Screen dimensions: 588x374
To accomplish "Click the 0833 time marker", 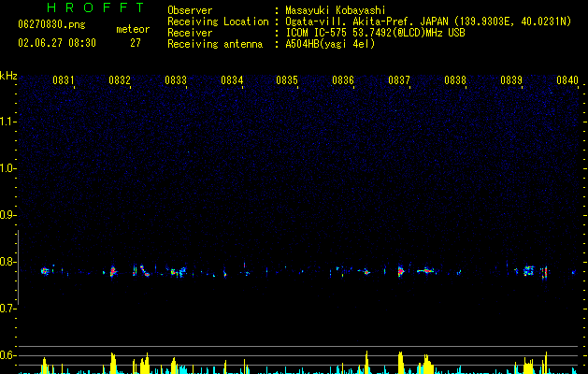I will coord(176,80).
